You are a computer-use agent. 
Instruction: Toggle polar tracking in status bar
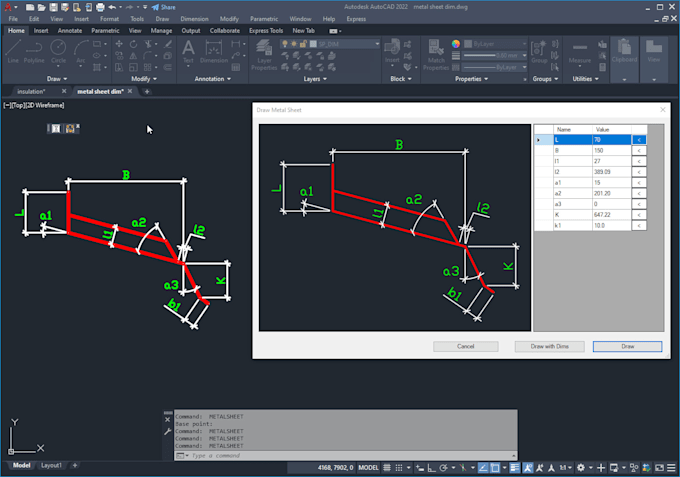[443, 467]
